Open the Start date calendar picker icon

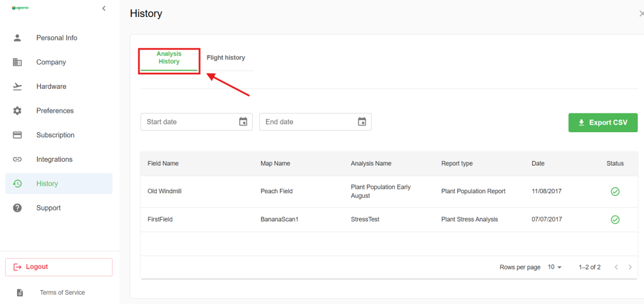tap(243, 121)
